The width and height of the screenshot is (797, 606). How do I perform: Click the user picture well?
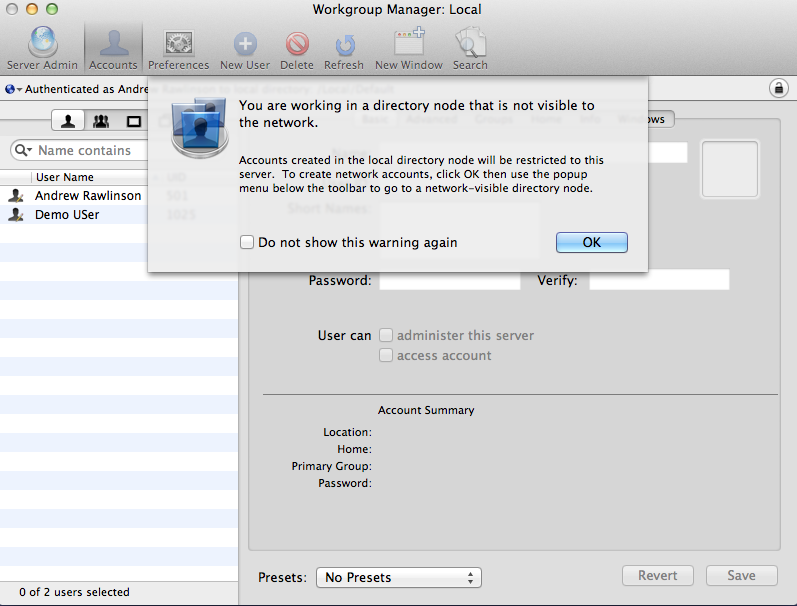pos(730,169)
